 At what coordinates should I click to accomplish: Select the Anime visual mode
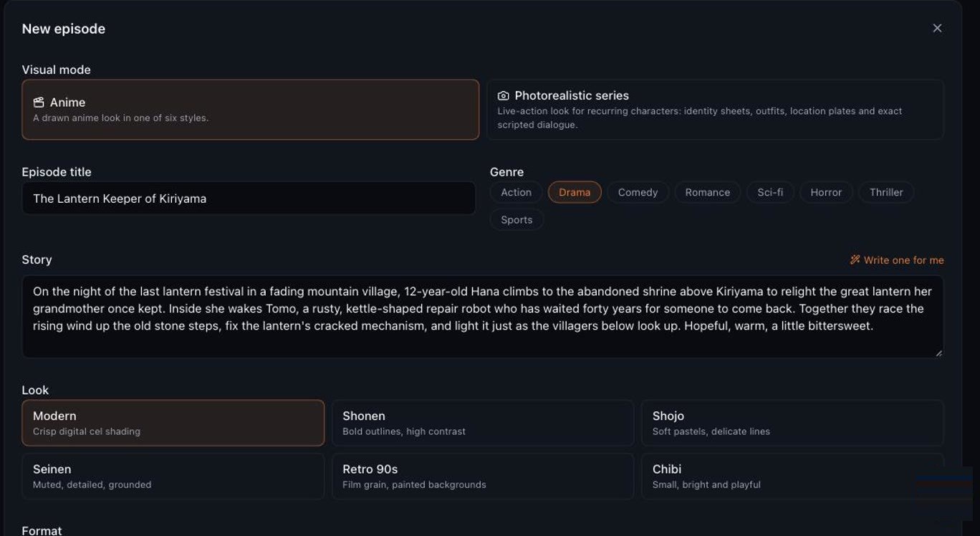(x=251, y=110)
